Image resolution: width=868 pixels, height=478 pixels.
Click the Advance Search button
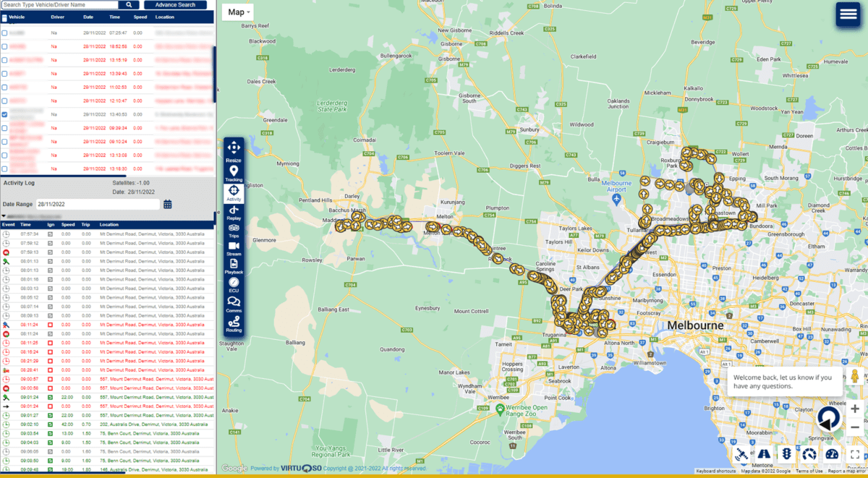pyautogui.click(x=175, y=4)
